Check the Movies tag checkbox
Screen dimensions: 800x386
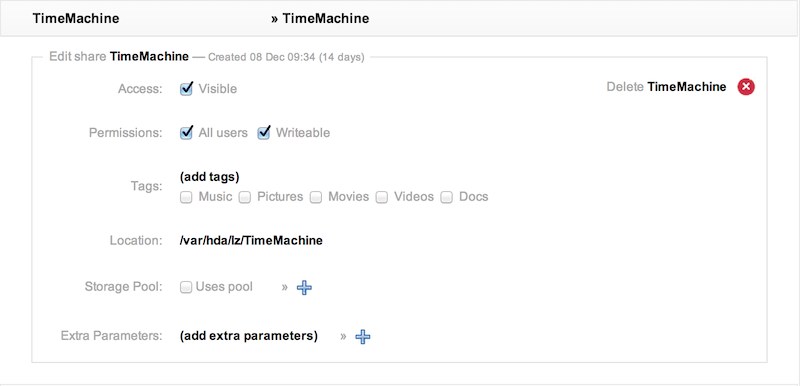pos(316,197)
